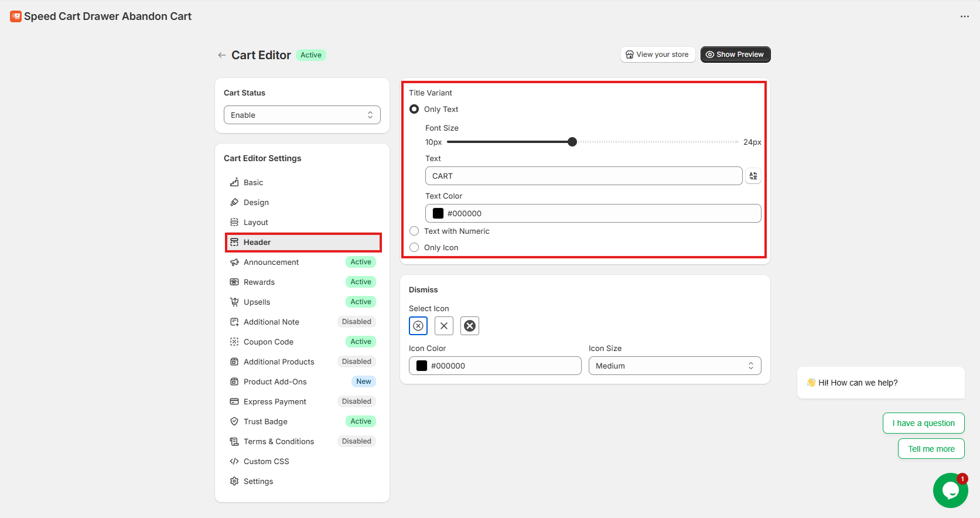Viewport: 980px width, 518px height.
Task: Click the Font Size slider handle
Action: coord(572,142)
